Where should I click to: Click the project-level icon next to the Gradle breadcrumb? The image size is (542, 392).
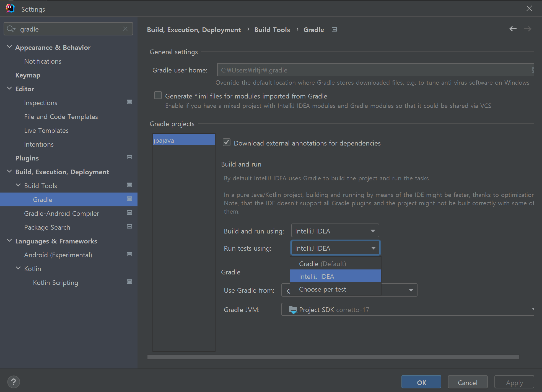[x=334, y=29]
